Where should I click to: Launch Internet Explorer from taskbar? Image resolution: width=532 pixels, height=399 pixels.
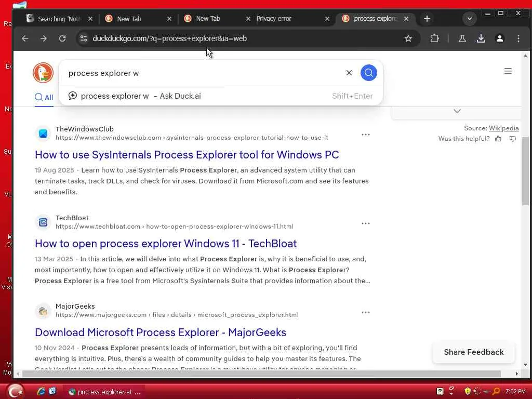(41, 392)
